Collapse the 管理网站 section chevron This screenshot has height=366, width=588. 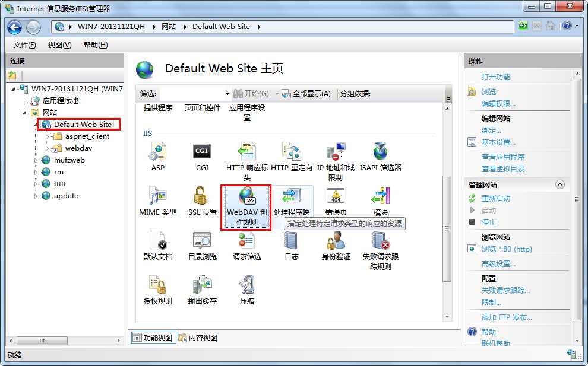(x=560, y=184)
